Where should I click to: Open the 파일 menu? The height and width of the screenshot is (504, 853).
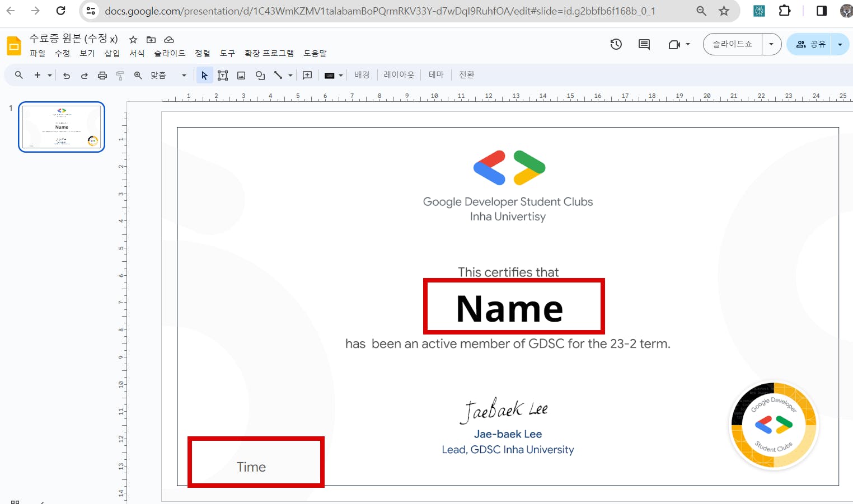pyautogui.click(x=38, y=53)
